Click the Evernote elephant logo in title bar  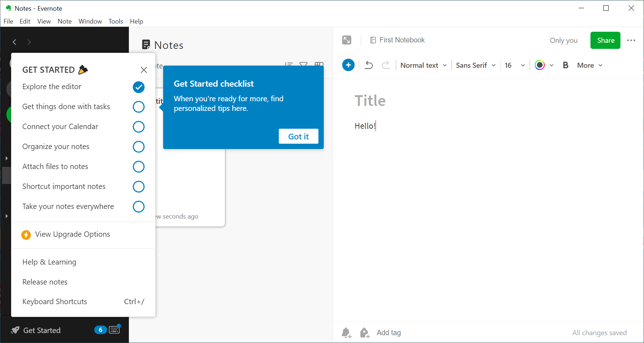point(9,8)
